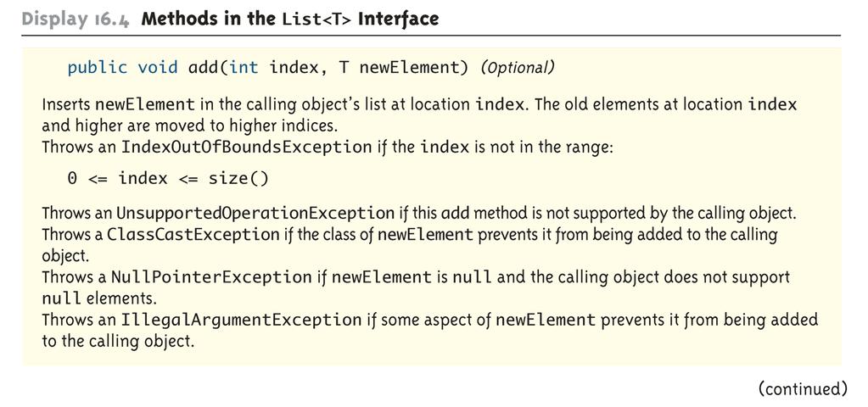The image size is (868, 407).
Task: Click the word 'IndexOutOfBoundsException'
Action: (x=246, y=148)
